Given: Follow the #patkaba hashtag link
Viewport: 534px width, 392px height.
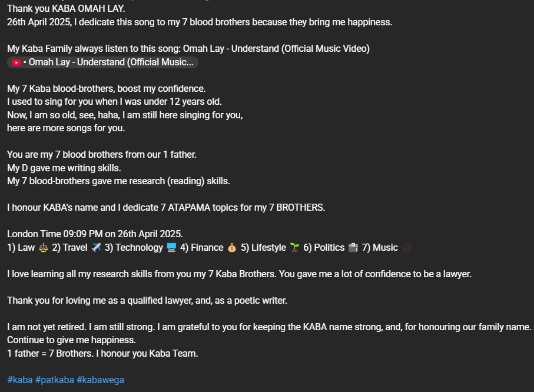Looking at the screenshot, I should pos(55,380).
